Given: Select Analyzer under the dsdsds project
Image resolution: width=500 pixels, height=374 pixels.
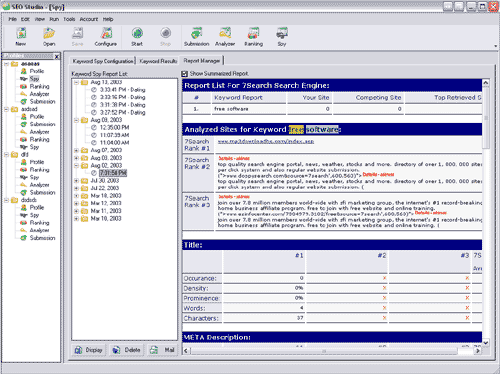Looking at the screenshot, I should pyautogui.click(x=39, y=230).
